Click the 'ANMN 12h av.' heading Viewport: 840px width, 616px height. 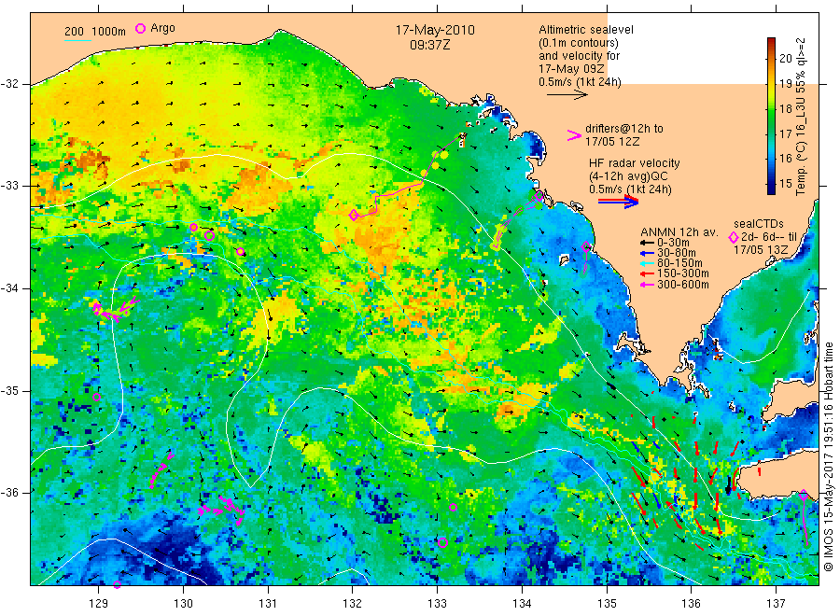[x=679, y=232]
